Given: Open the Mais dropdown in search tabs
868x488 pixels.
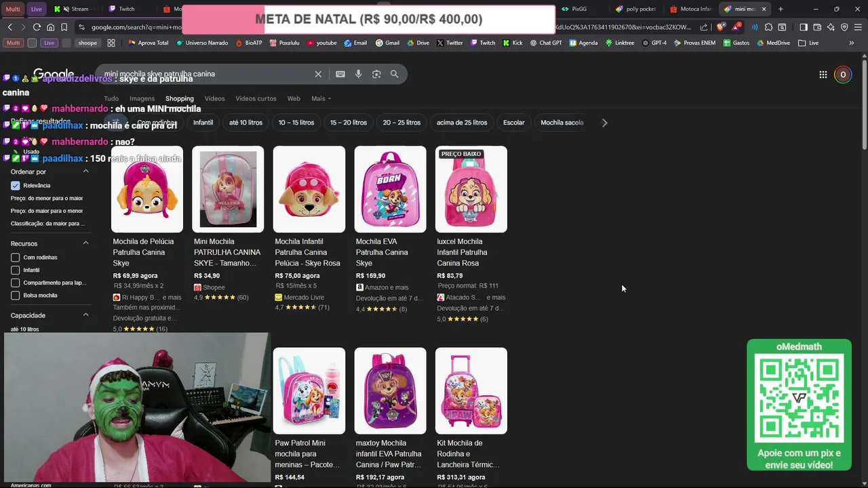Looking at the screenshot, I should 321,98.
